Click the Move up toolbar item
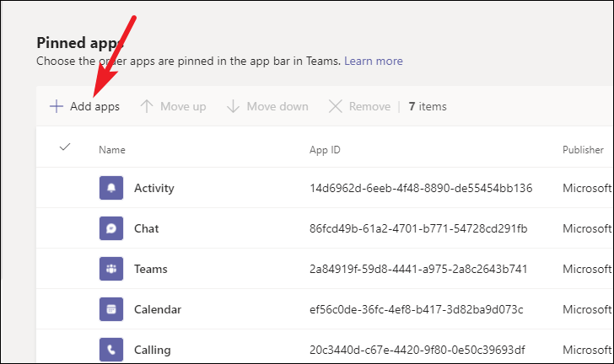Image resolution: width=614 pixels, height=364 pixels. coord(173,106)
